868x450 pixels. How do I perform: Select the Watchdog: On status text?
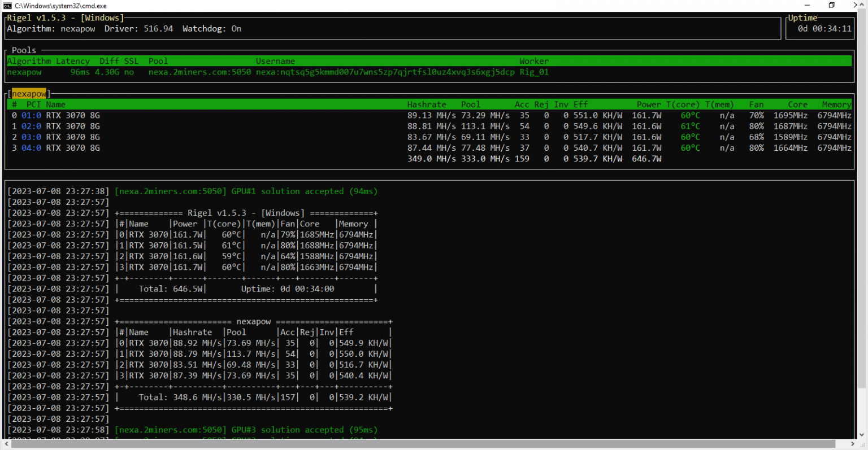pos(212,28)
